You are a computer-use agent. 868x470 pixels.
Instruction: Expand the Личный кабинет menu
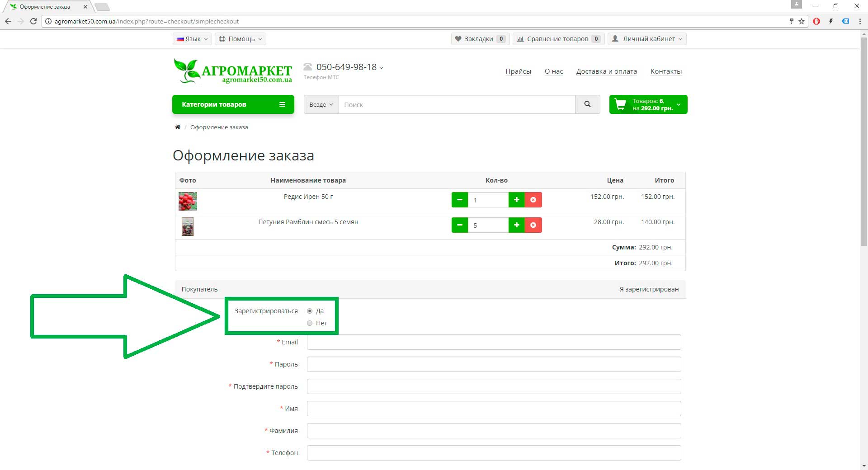tap(647, 39)
